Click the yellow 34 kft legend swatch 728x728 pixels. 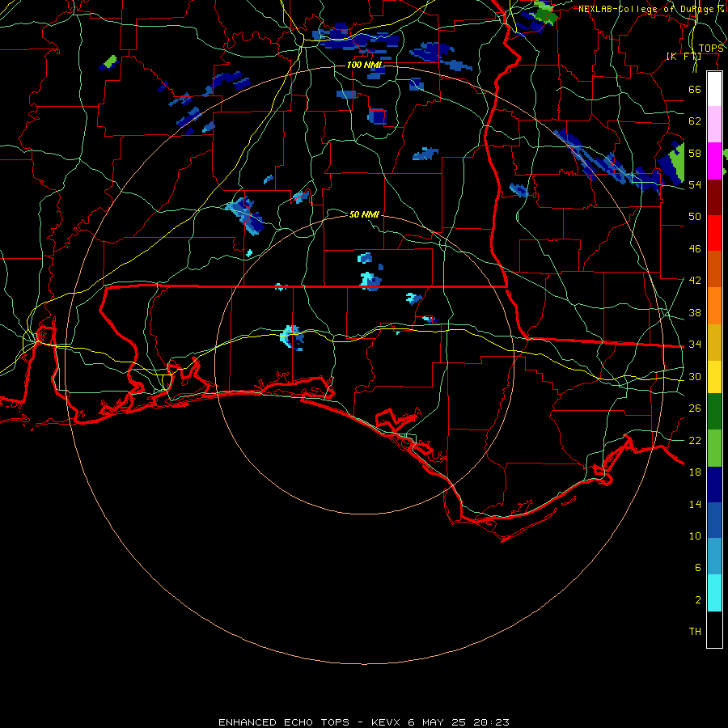click(x=714, y=376)
